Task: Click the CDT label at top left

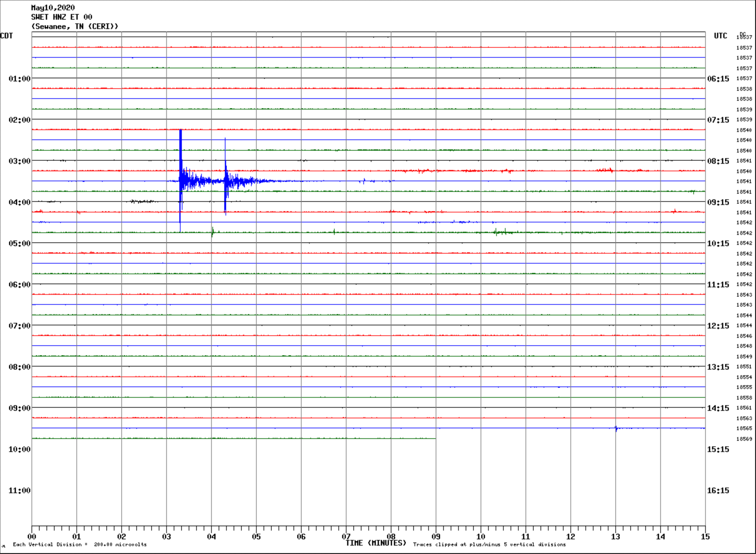Action: click(x=6, y=36)
